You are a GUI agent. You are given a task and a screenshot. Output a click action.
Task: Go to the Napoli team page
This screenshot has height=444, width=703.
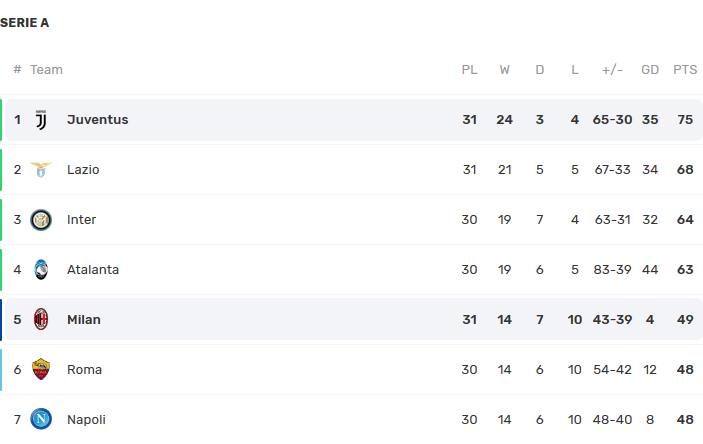click(x=86, y=420)
